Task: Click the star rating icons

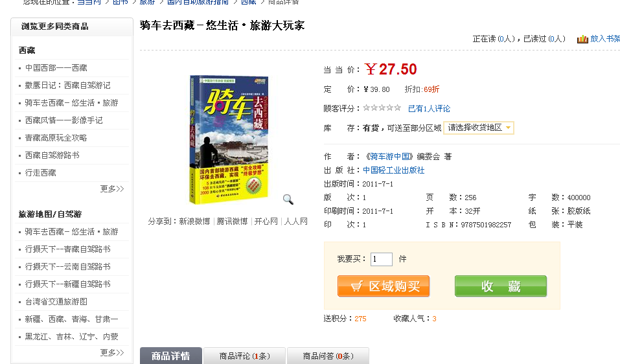Action: [382, 108]
